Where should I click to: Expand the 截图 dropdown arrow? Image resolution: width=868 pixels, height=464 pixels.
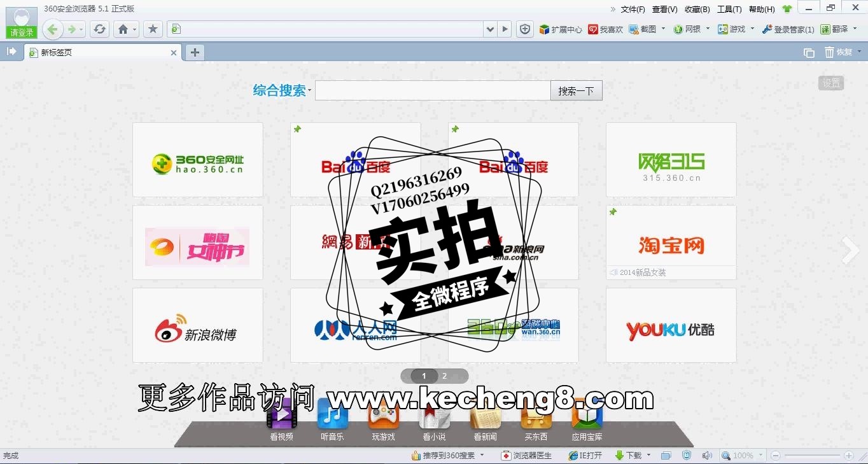(x=663, y=29)
